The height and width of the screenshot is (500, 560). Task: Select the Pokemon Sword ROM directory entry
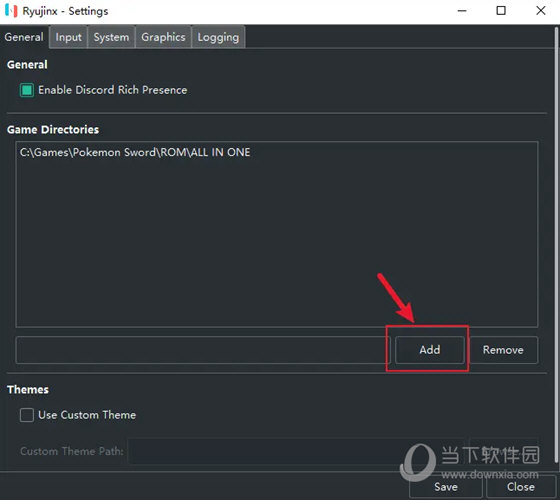tap(135, 152)
